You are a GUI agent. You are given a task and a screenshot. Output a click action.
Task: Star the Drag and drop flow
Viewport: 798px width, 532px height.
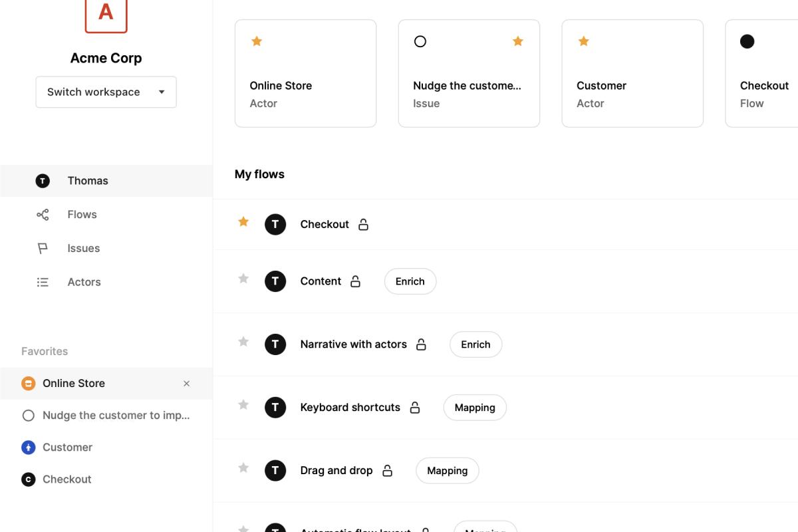243,468
